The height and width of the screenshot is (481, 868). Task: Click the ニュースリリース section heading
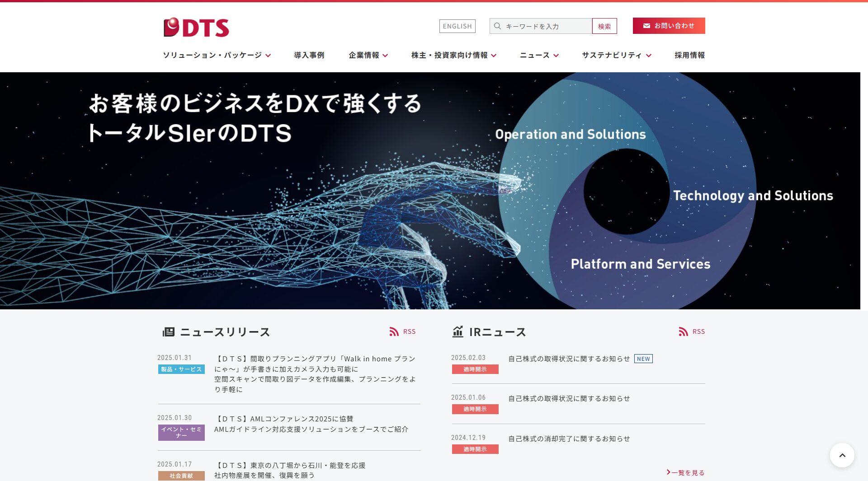[x=225, y=332]
